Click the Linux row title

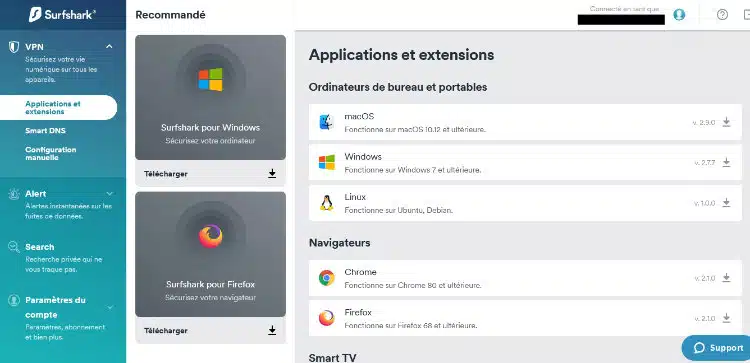pos(355,197)
